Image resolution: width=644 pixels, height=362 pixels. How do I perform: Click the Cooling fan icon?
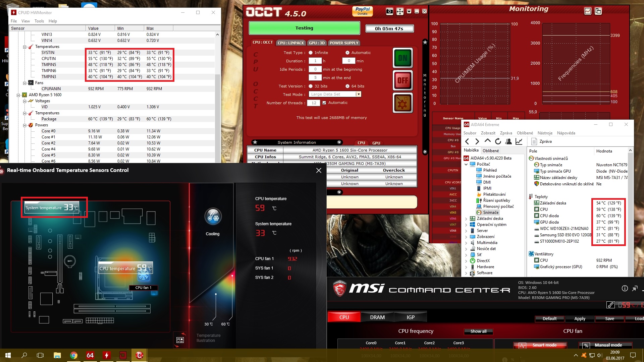click(213, 217)
